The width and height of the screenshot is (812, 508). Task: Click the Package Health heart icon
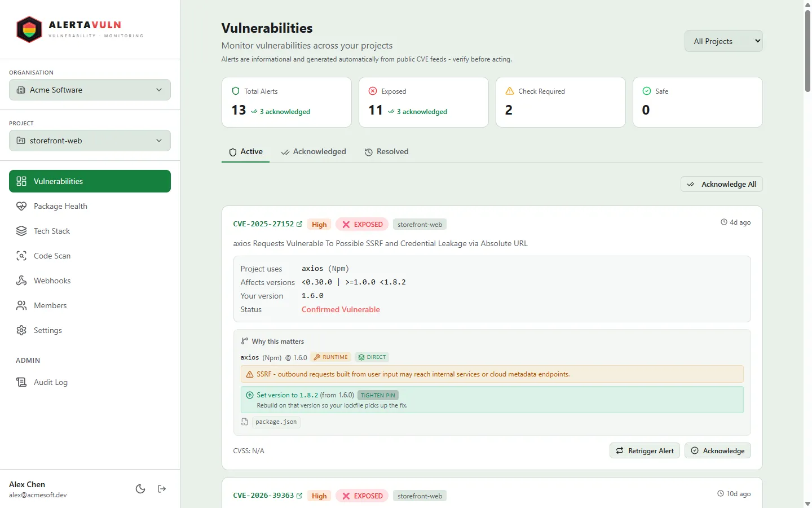click(21, 206)
